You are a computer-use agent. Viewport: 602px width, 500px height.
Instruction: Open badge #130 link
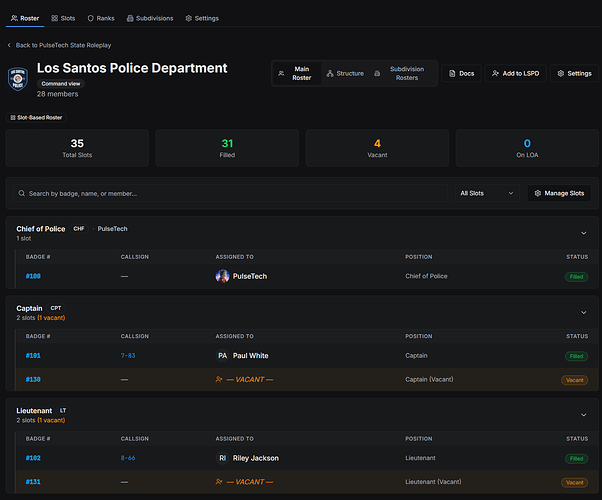pos(33,379)
